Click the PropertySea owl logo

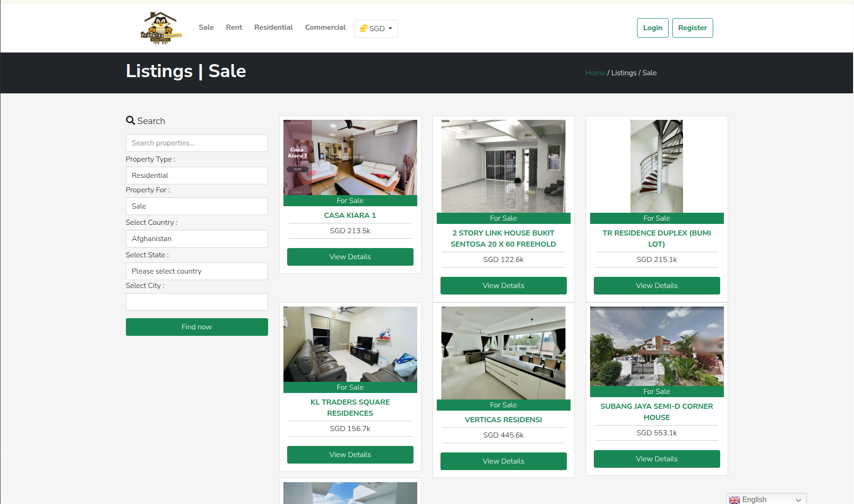click(x=161, y=28)
